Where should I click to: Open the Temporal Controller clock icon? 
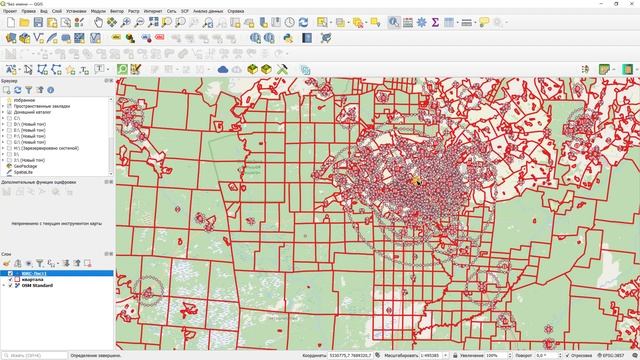tap(289, 22)
